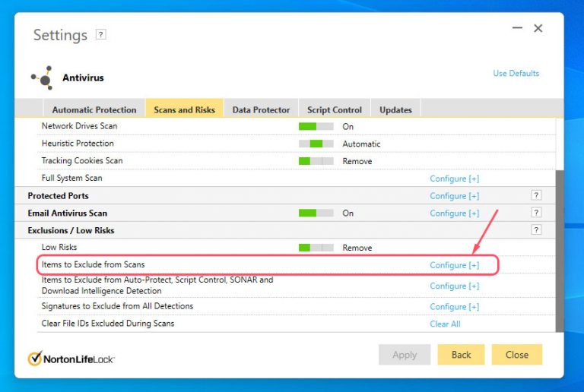Click the Heuristic Protection label
Image resolution: width=584 pixels, height=392 pixels.
tap(78, 143)
